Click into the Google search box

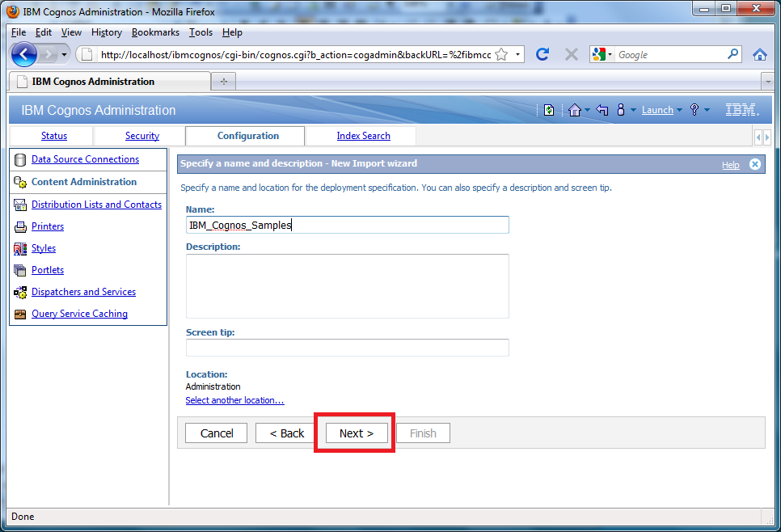(670, 54)
